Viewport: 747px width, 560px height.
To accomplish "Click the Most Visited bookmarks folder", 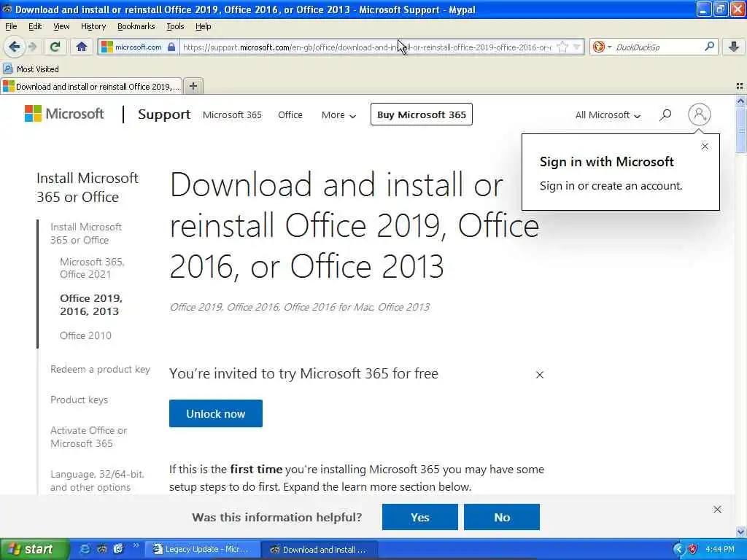I will coord(31,69).
